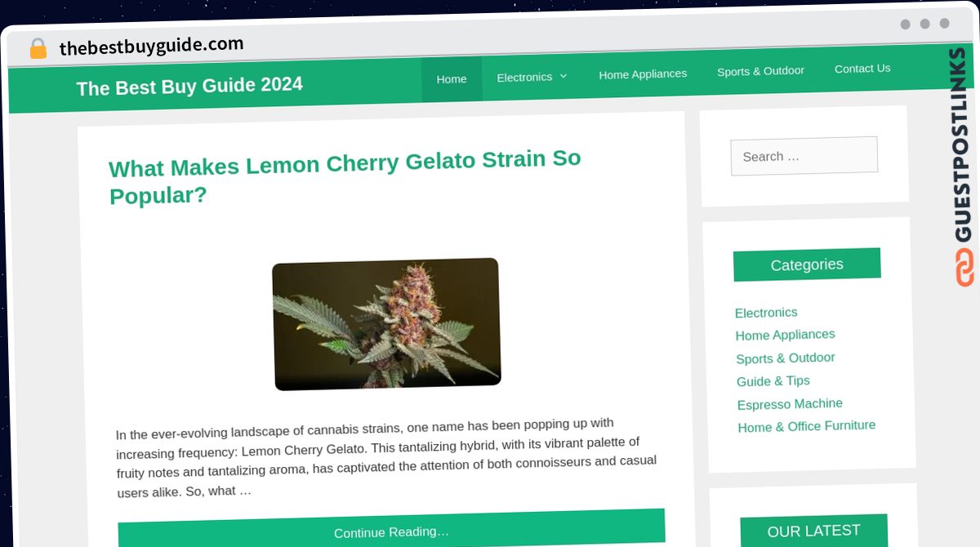Click the GUESTPOSTLINKS vertical brand text

coord(960,145)
